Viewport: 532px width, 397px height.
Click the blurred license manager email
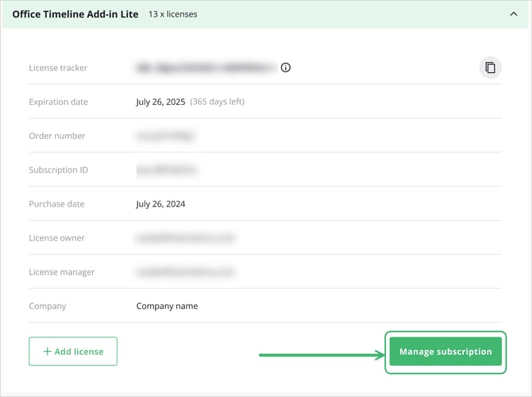coord(185,272)
